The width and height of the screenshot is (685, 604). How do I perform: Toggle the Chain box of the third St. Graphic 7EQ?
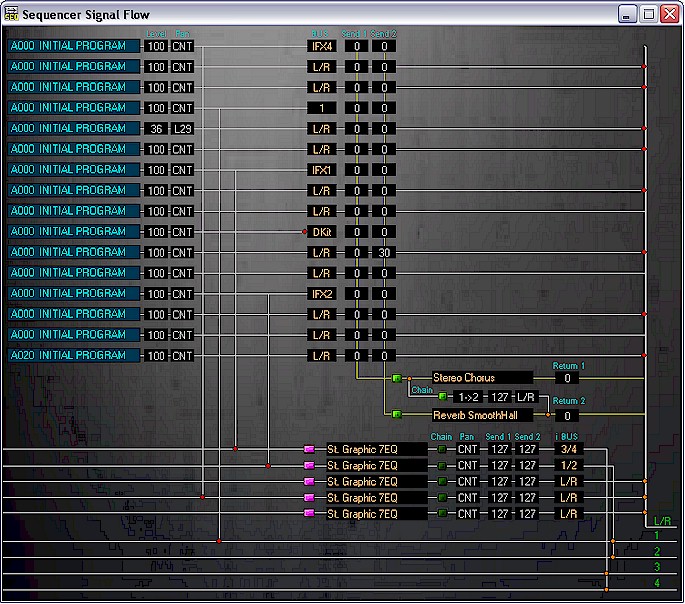coord(442,482)
